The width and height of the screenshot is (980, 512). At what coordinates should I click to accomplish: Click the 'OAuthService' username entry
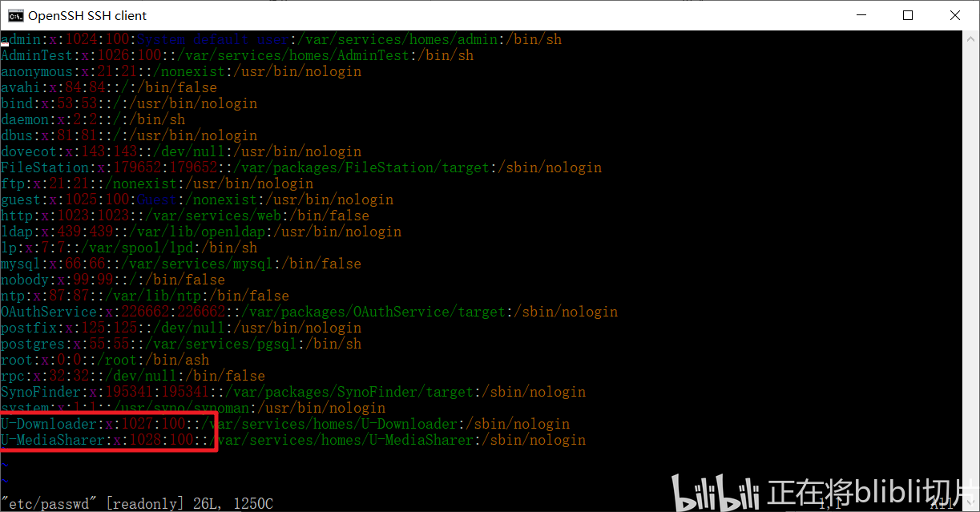click(x=48, y=312)
